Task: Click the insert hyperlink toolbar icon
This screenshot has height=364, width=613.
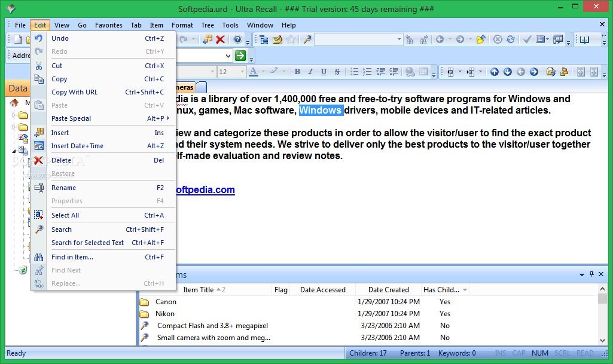Action: coord(410,72)
